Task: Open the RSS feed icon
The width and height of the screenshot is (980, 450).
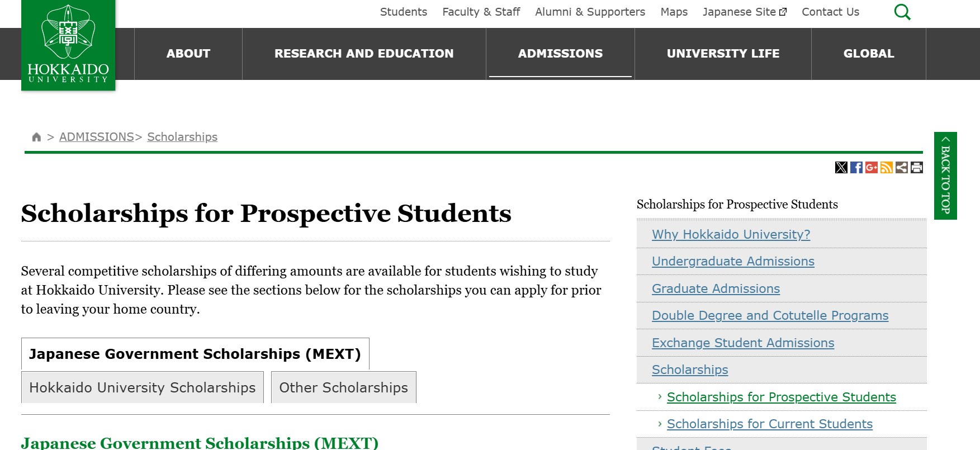Action: (x=886, y=167)
